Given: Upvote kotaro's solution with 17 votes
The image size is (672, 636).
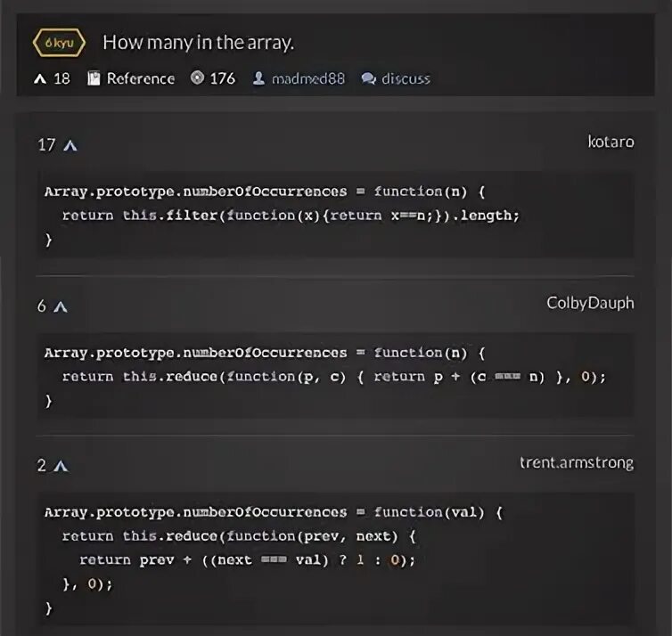Looking at the screenshot, I should [x=70, y=146].
